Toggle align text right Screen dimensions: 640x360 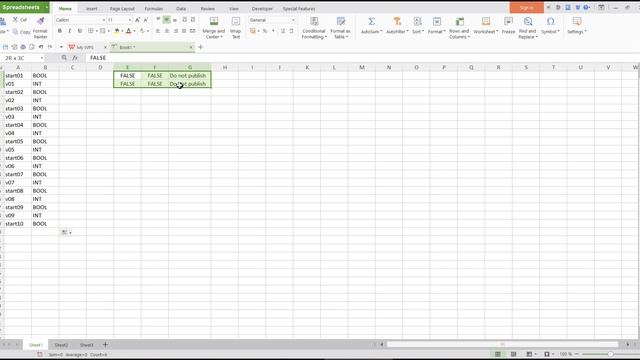(x=176, y=31)
